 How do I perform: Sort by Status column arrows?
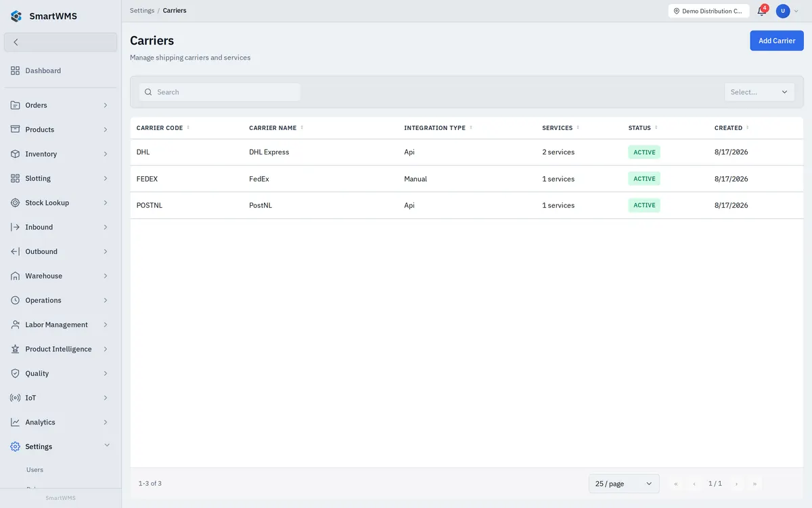656,127
